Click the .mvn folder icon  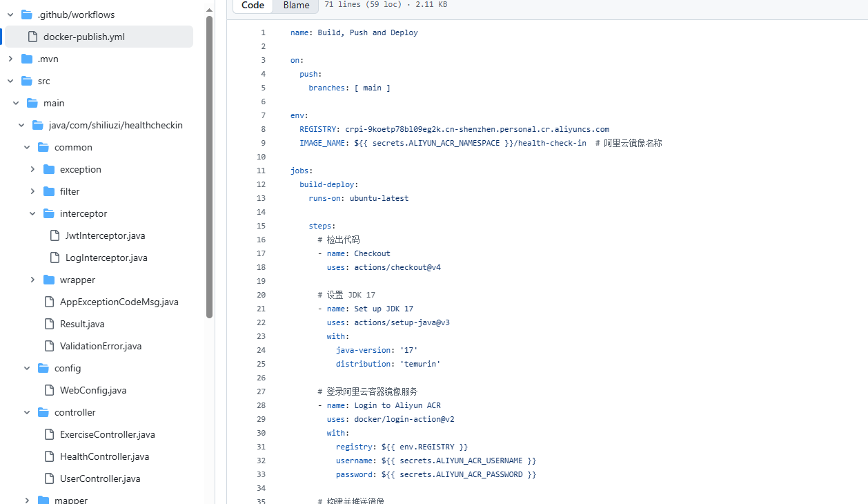pos(27,59)
